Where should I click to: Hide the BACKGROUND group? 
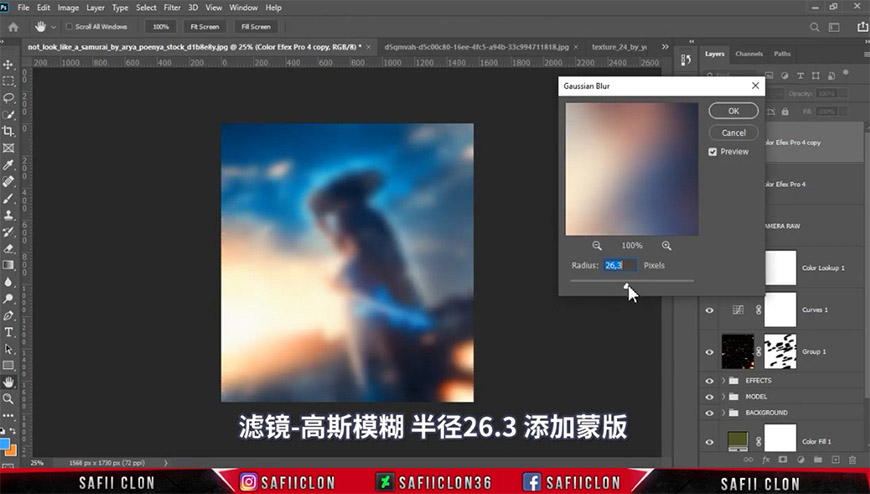(709, 413)
